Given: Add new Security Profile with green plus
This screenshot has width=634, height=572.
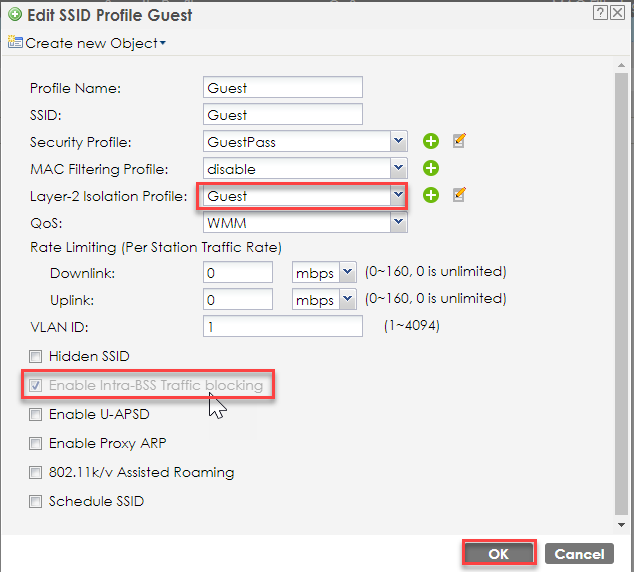Looking at the screenshot, I should 431,141.
